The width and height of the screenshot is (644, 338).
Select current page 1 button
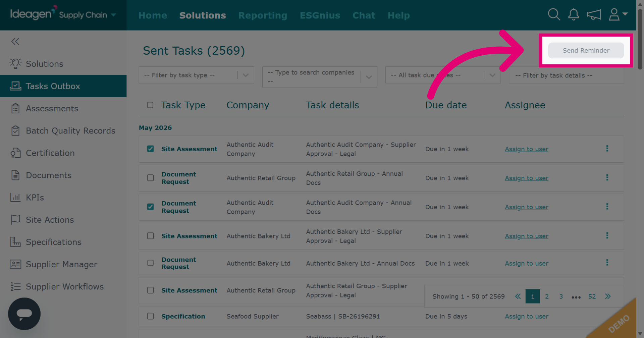532,296
